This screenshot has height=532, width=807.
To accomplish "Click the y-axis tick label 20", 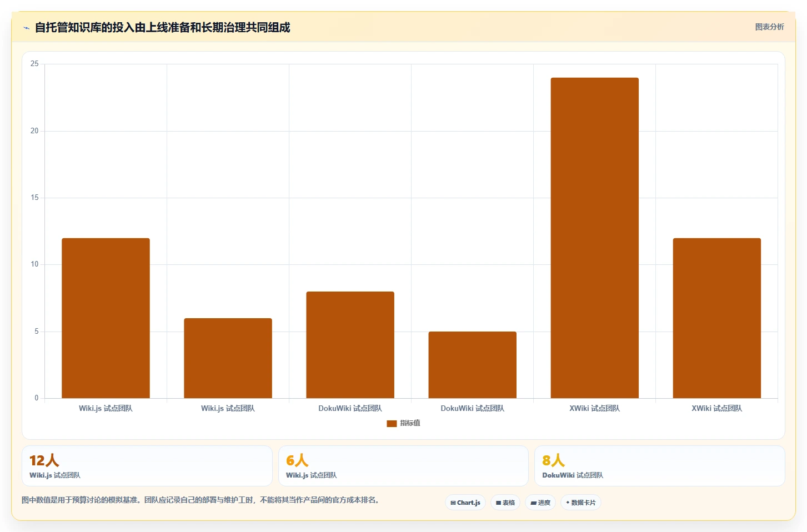I will [x=34, y=131].
